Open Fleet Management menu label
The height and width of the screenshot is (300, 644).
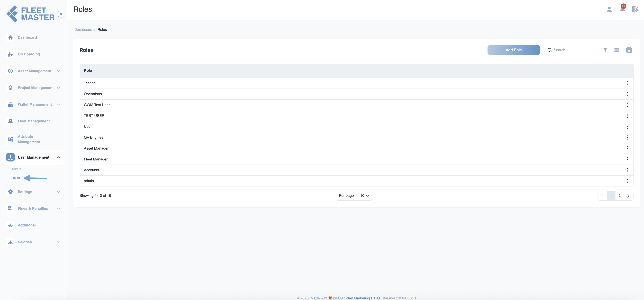pyautogui.click(x=34, y=121)
